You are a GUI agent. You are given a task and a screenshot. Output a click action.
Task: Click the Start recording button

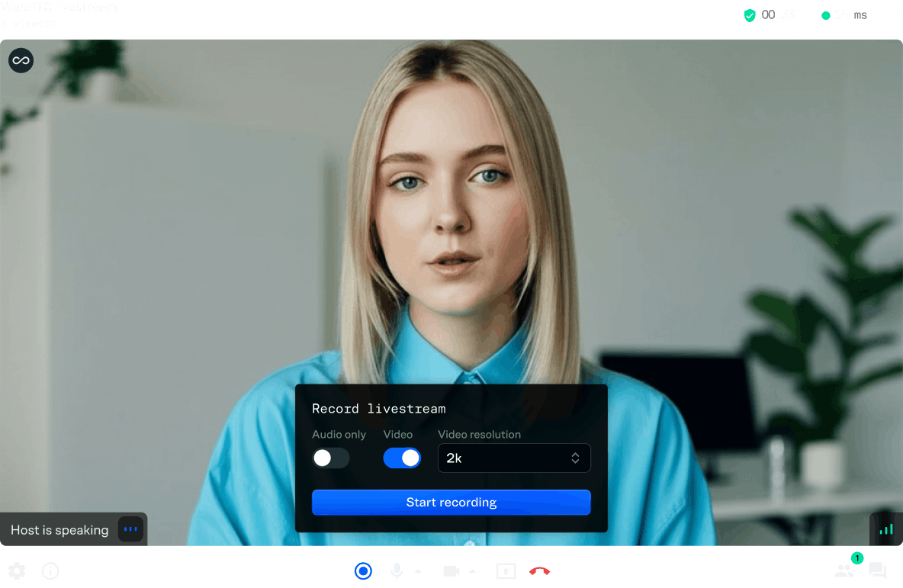tap(452, 502)
